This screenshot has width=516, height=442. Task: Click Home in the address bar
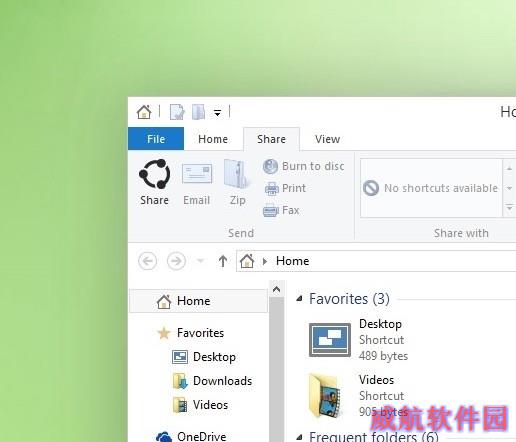[x=292, y=261]
